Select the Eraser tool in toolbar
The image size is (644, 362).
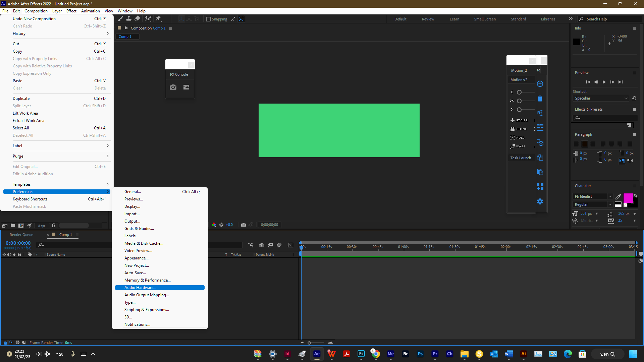[x=138, y=19]
